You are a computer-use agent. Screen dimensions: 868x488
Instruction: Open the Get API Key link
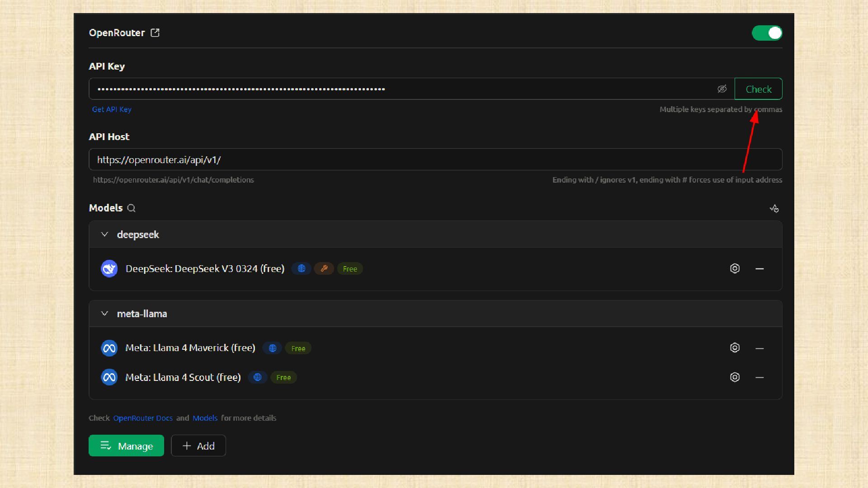click(112, 109)
